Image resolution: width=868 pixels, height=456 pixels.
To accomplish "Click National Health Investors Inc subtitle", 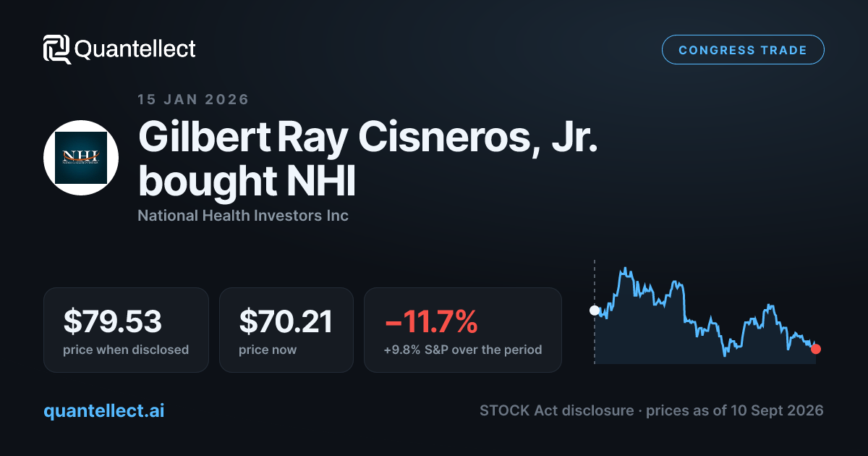I will (243, 216).
